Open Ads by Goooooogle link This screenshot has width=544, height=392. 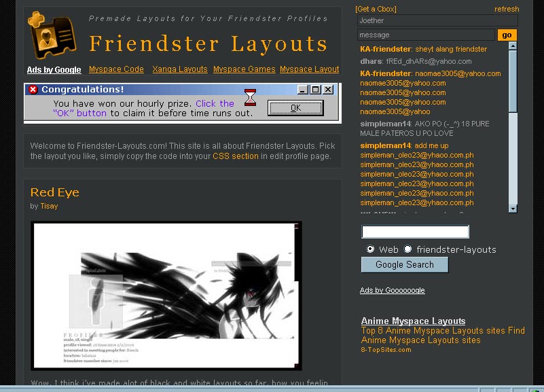392,290
